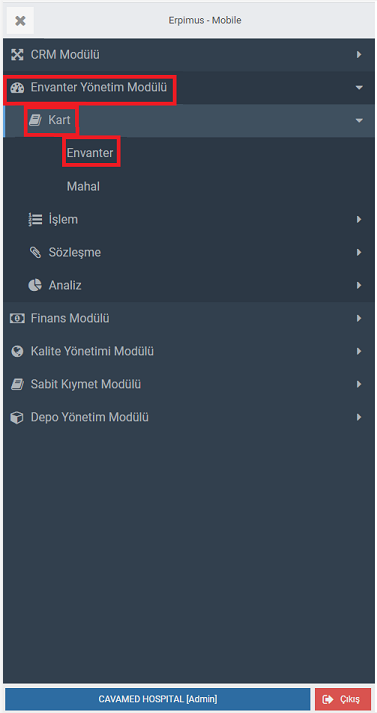Click the Kalite Yönetimi globe icon
377x713 pixels.
[17, 351]
